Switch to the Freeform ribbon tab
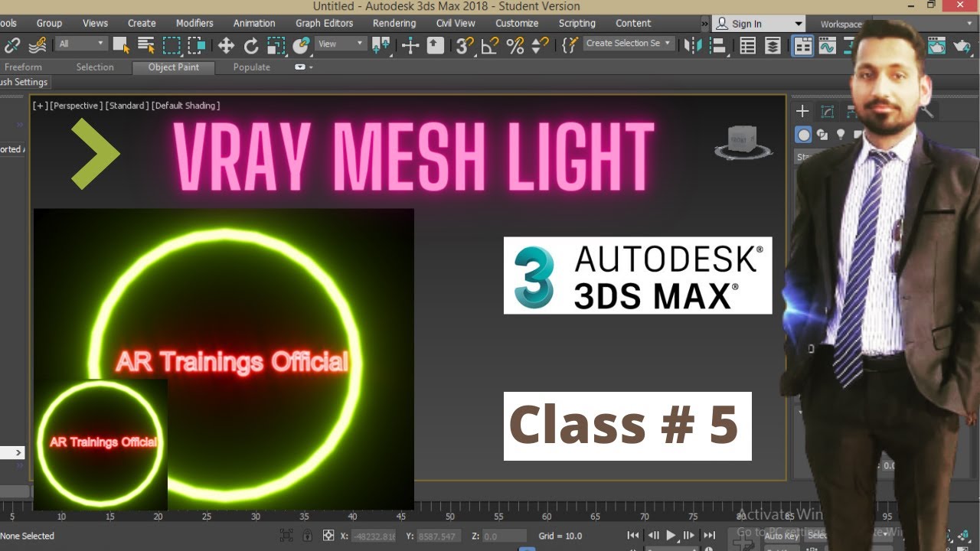 coord(23,67)
